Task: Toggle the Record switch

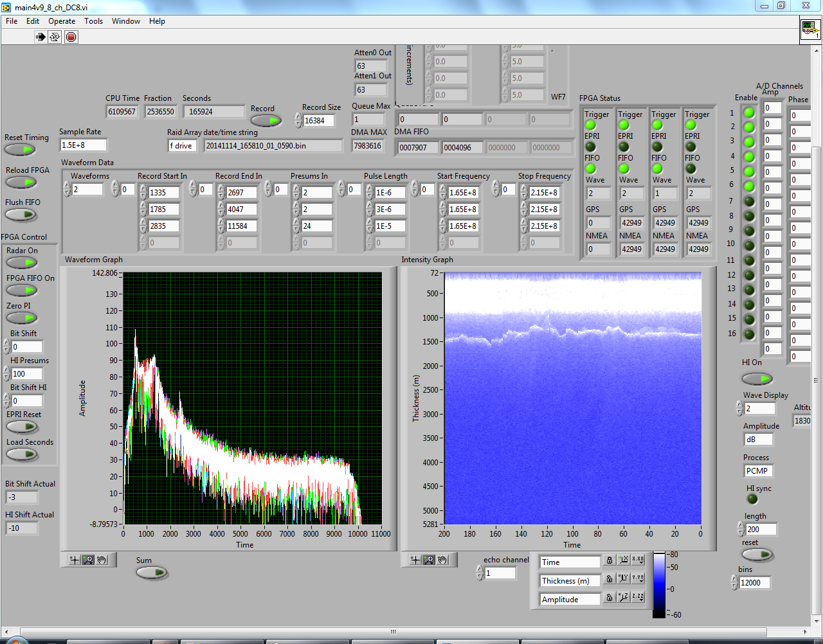Action: click(266, 121)
